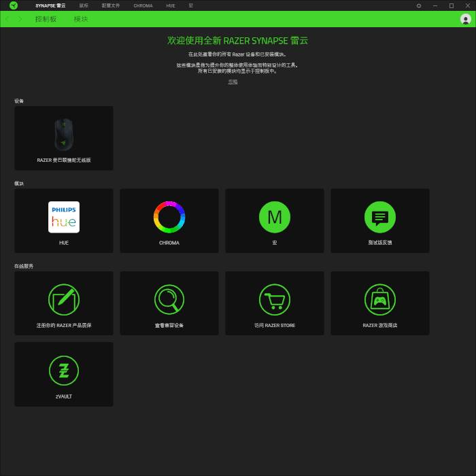This screenshot has height=476, width=476.
Task: Click the Razer logo at top left
Action: tap(14, 5)
